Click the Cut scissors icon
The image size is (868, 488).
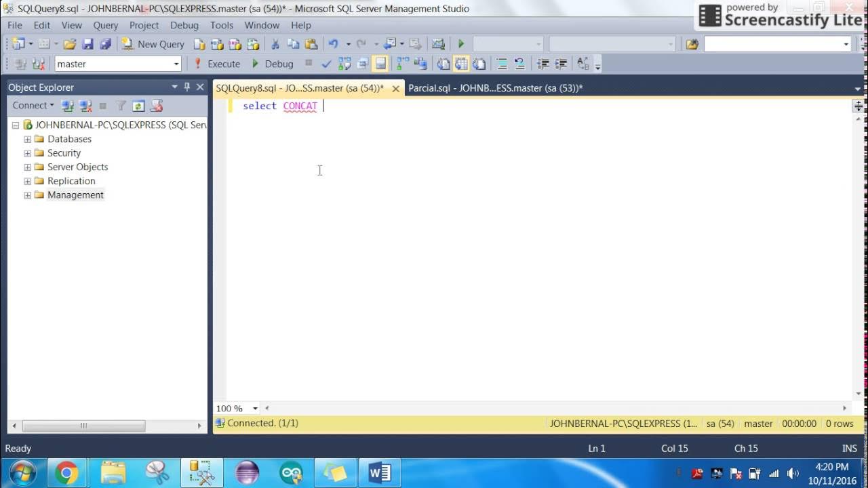(275, 44)
